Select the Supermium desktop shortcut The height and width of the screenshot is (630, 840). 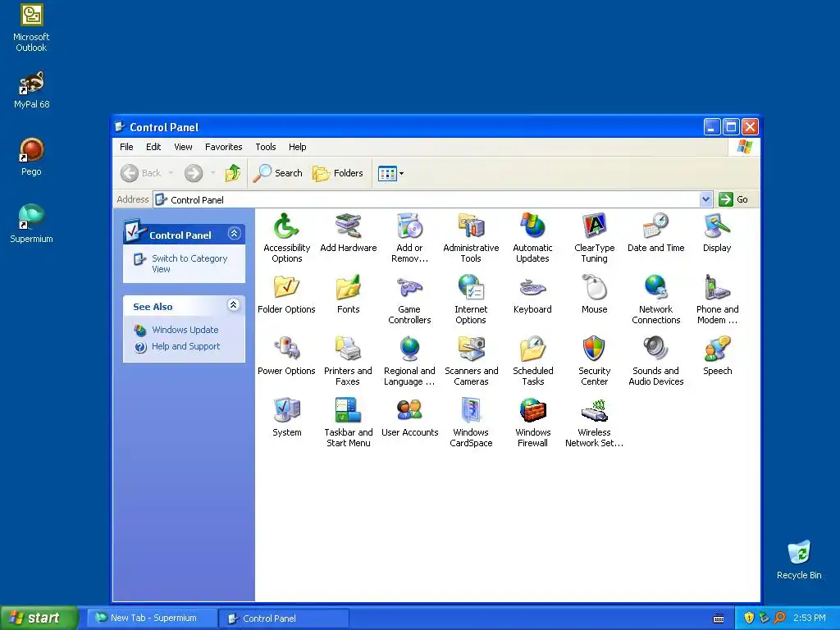pyautogui.click(x=31, y=224)
